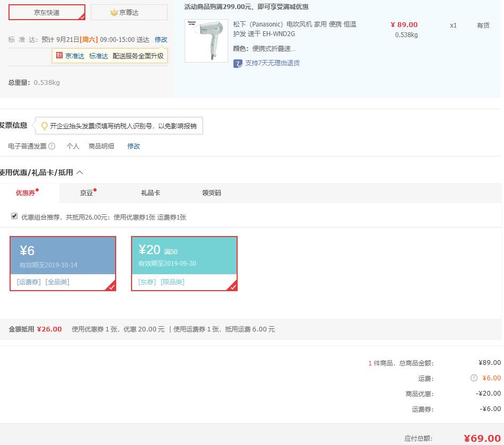Click 修改 next to the delivery time

click(x=161, y=40)
